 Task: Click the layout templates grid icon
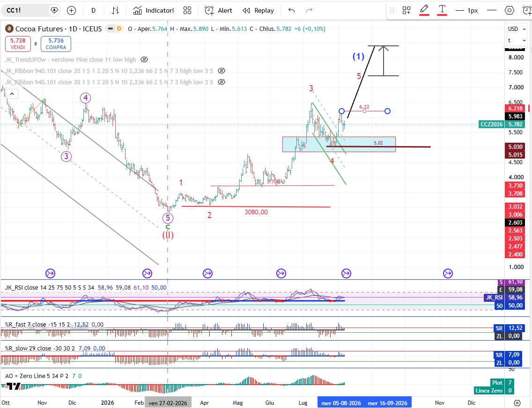(x=187, y=10)
